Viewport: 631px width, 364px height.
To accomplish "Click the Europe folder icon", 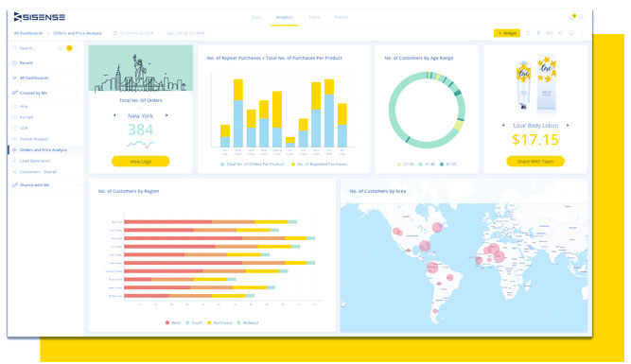I will click(14, 117).
